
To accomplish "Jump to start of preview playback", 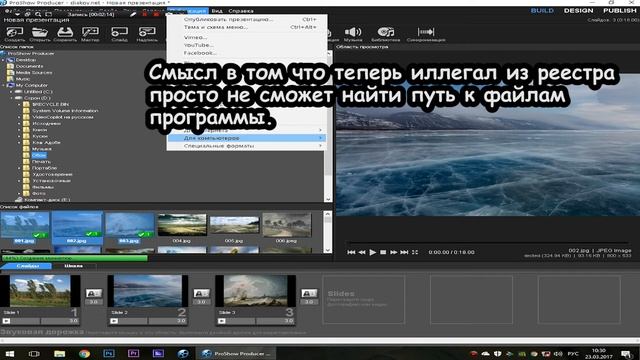I will point(351,252).
